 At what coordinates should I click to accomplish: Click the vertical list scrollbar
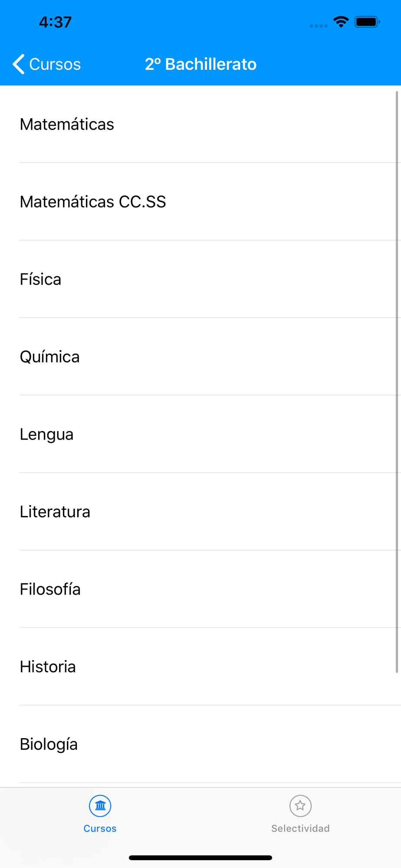point(397,382)
